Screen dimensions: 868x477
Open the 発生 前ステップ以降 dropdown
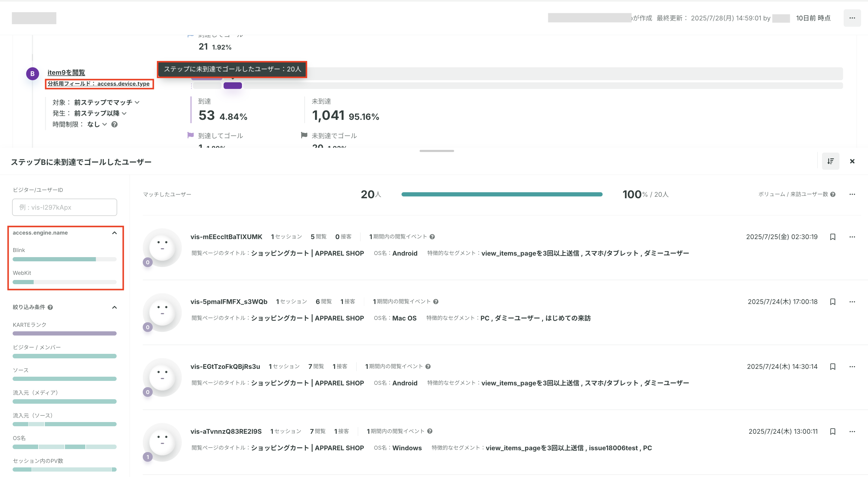coord(100,113)
